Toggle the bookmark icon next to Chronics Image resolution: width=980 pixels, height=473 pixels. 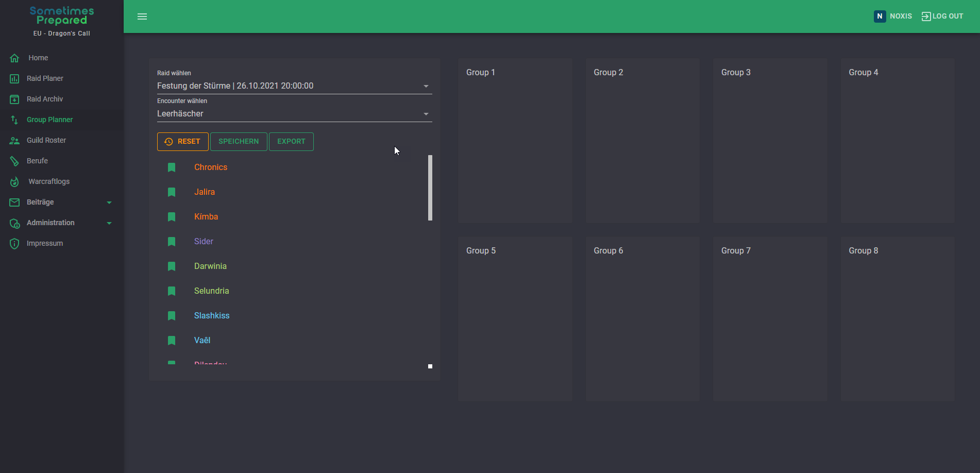[x=172, y=167]
